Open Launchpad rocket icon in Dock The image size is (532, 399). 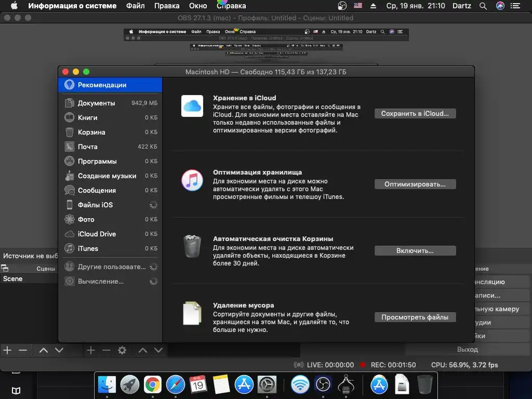129,385
